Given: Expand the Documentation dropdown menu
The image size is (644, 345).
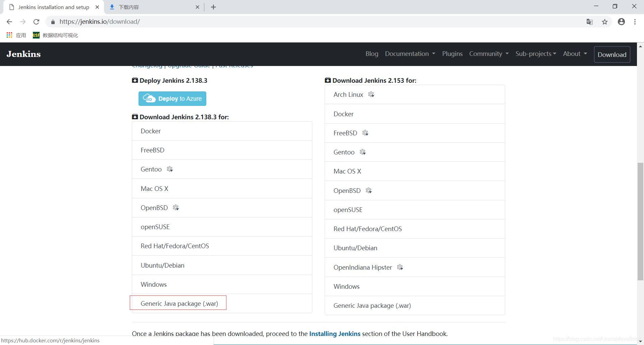Looking at the screenshot, I should [x=410, y=54].
